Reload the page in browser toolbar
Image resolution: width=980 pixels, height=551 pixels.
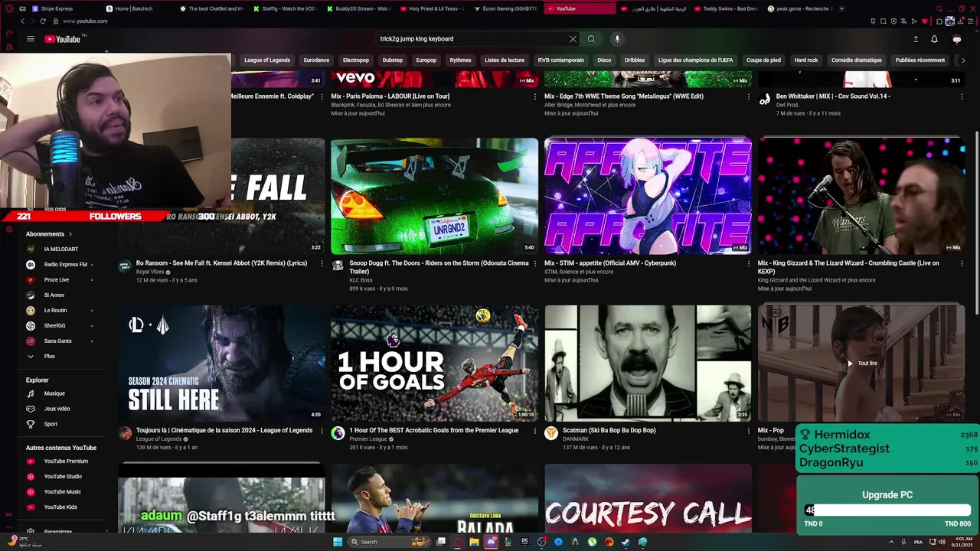[x=43, y=21]
